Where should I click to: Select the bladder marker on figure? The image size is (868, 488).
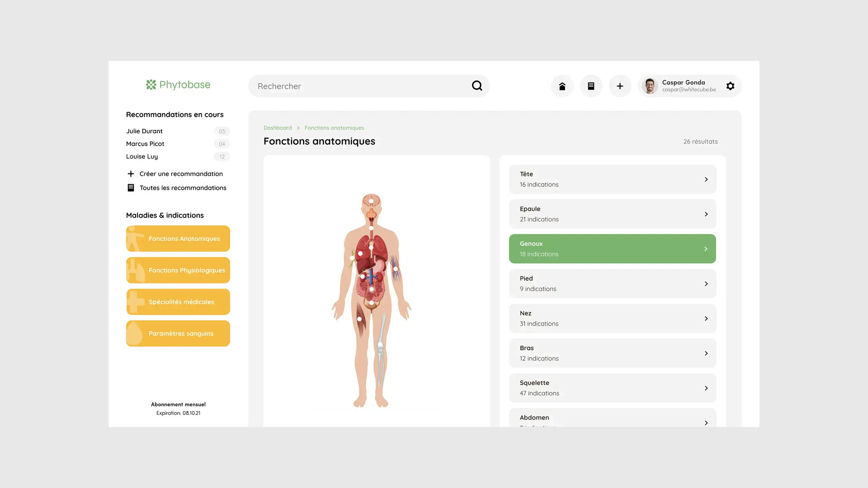tap(372, 303)
